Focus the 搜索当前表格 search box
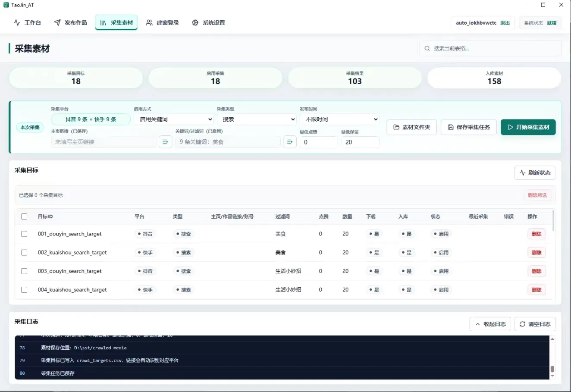The height and width of the screenshot is (392, 571). pos(490,48)
